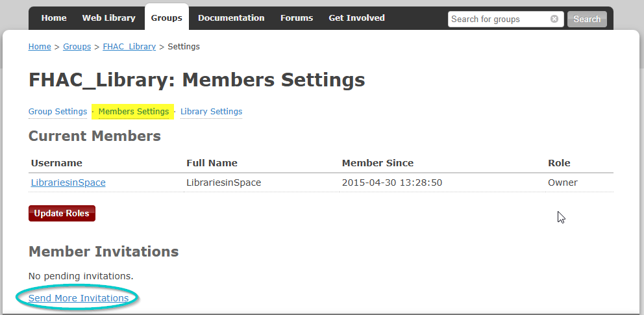644x315 pixels.
Task: Switch to Library Settings
Action: coord(211,111)
